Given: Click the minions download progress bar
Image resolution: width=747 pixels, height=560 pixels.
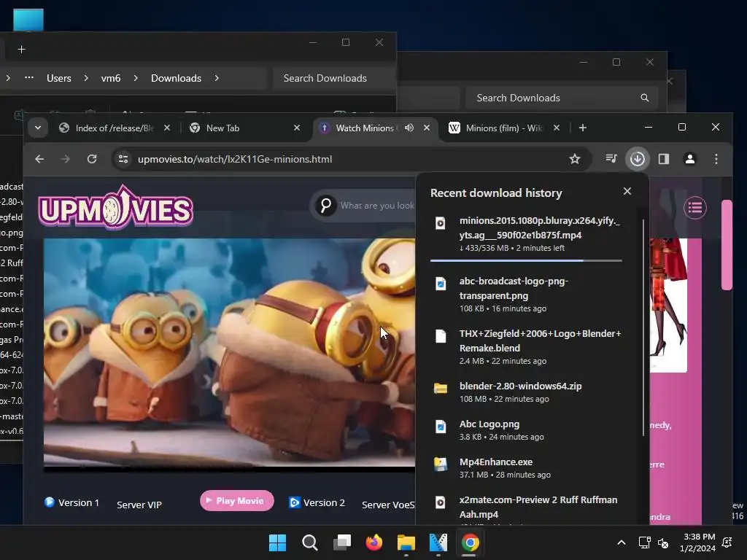Looking at the screenshot, I should [527, 260].
